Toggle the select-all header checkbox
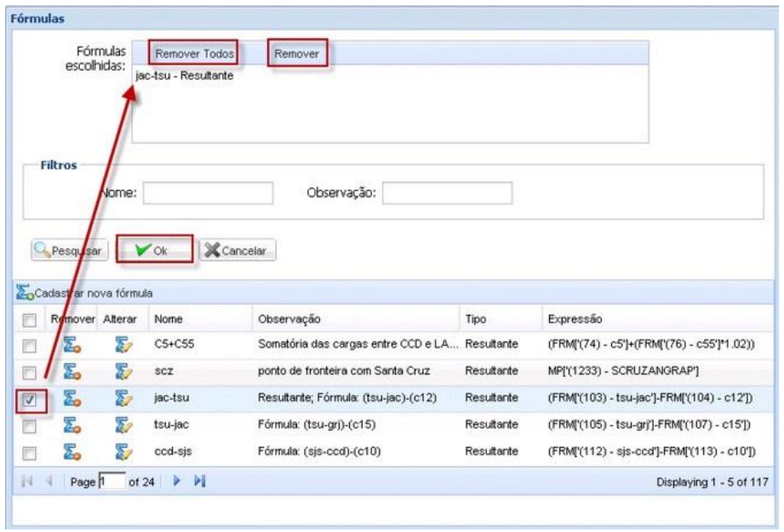The height and width of the screenshot is (532, 784). (x=28, y=317)
